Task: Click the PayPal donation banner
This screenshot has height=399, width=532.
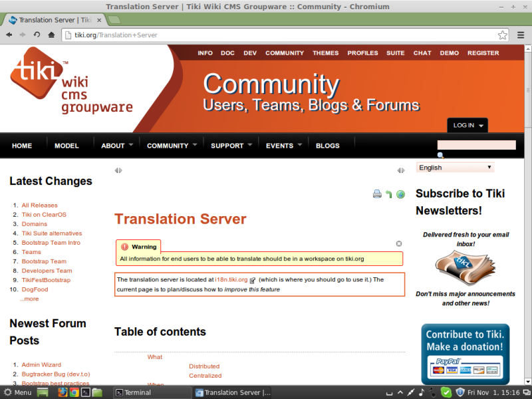Action: (465, 354)
